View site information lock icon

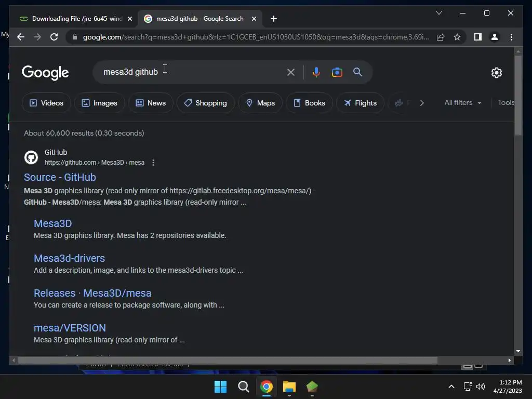pyautogui.click(x=75, y=37)
